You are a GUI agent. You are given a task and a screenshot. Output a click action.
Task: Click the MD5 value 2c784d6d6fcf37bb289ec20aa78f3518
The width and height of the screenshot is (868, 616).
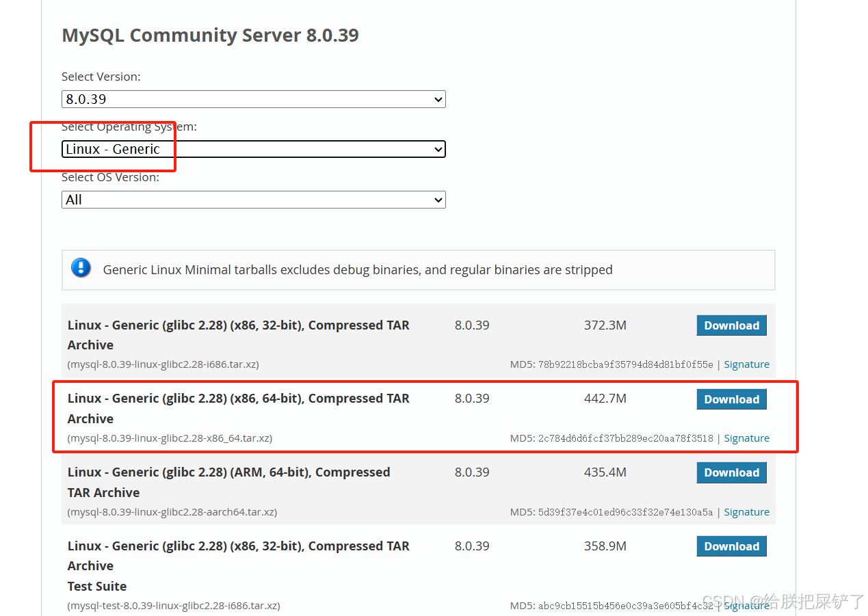[626, 438]
